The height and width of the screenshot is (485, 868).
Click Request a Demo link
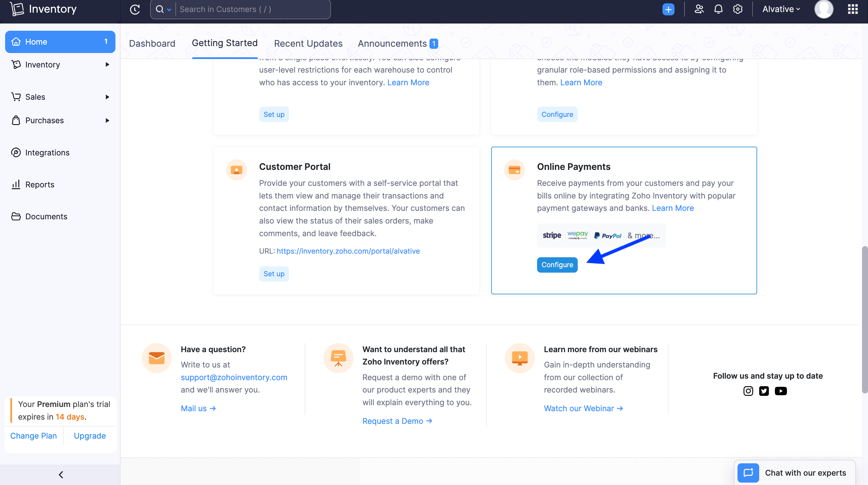click(397, 421)
